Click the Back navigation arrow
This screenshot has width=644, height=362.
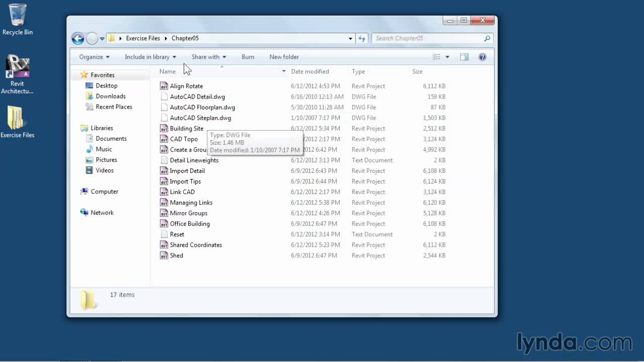tap(77, 38)
